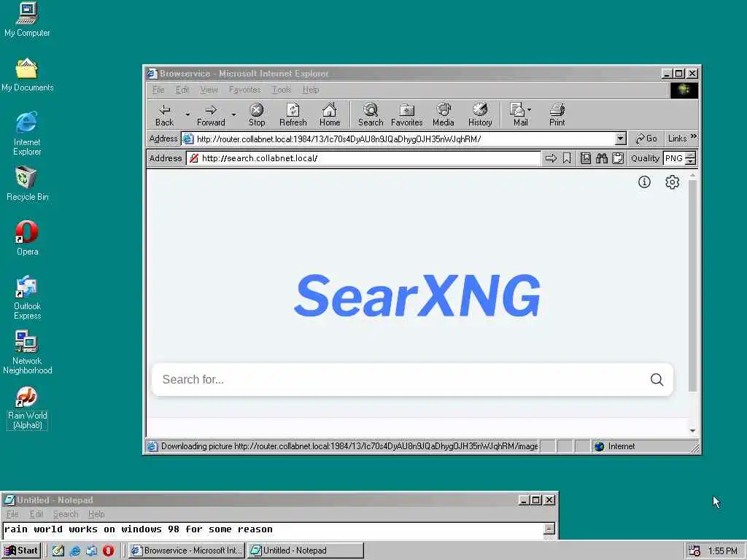
Task: Switch to Untitled - Notepad taskbar button
Action: coord(306,551)
